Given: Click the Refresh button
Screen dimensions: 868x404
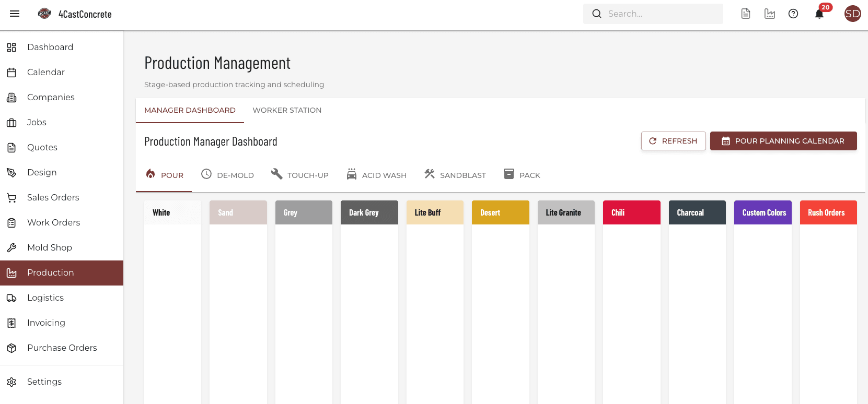Looking at the screenshot, I should (673, 141).
